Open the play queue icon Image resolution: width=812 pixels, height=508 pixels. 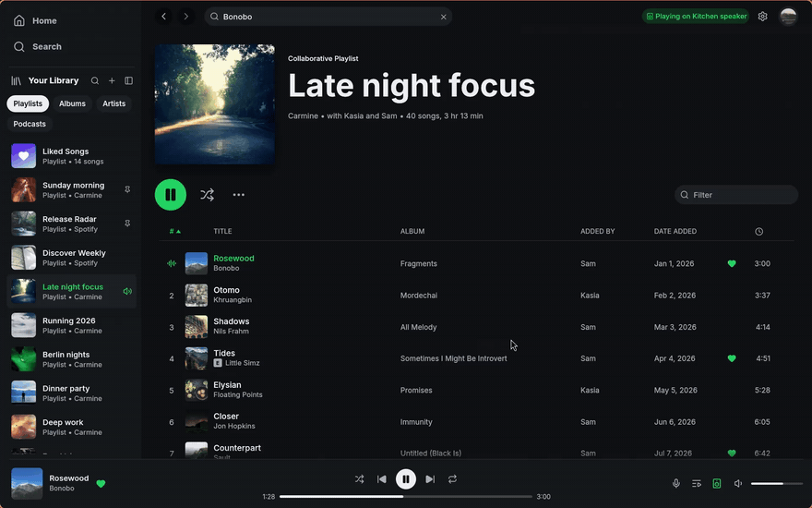697,484
